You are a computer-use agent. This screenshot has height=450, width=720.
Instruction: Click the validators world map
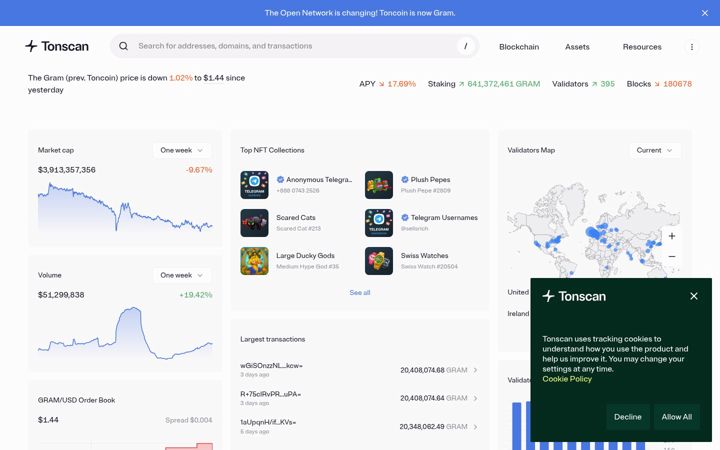[x=593, y=230]
